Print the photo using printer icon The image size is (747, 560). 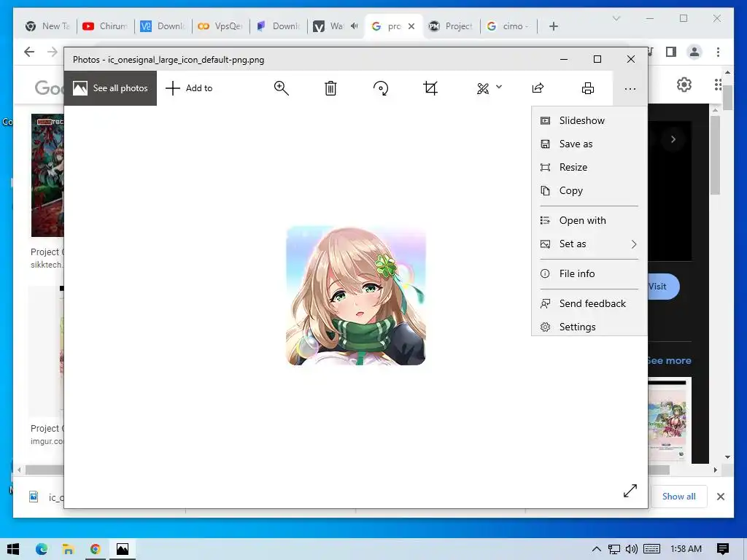588,88
